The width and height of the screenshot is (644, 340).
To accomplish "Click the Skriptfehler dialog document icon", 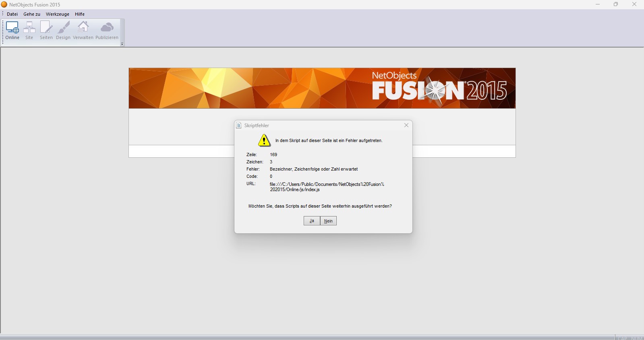I will (239, 126).
